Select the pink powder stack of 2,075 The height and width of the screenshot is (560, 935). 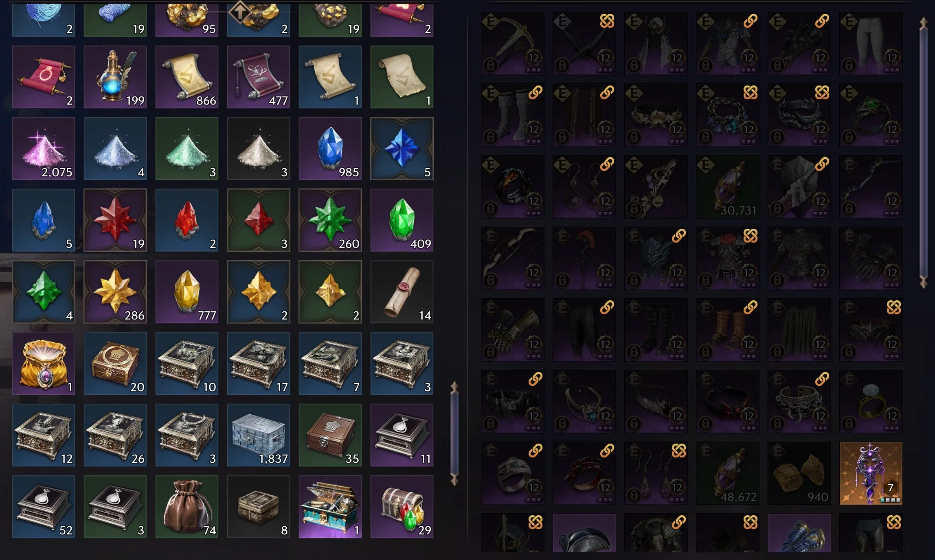point(44,149)
